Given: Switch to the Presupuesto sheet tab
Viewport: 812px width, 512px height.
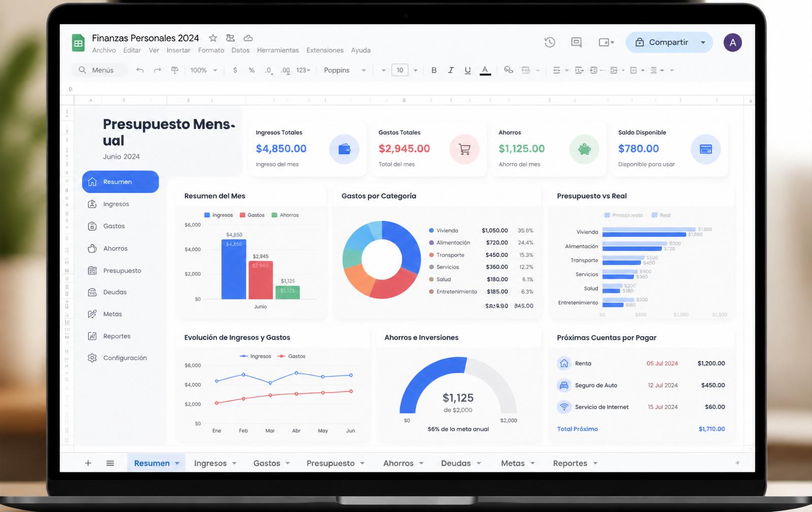Looking at the screenshot, I should [x=335, y=463].
